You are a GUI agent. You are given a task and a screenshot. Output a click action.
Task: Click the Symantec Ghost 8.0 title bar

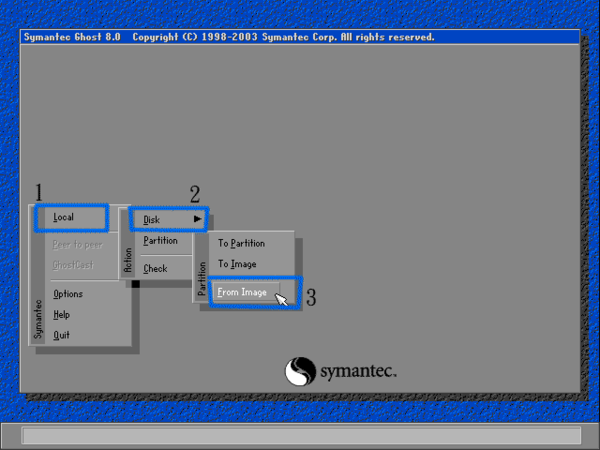pos(300,37)
